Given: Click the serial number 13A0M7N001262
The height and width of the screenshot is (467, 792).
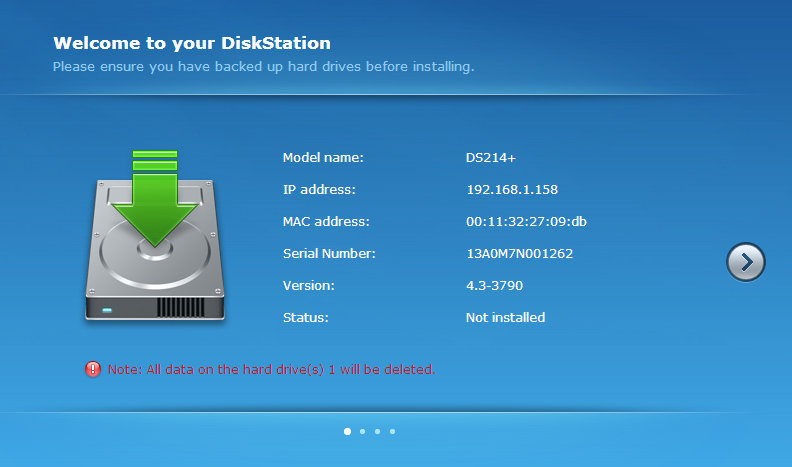Looking at the screenshot, I should pos(520,253).
